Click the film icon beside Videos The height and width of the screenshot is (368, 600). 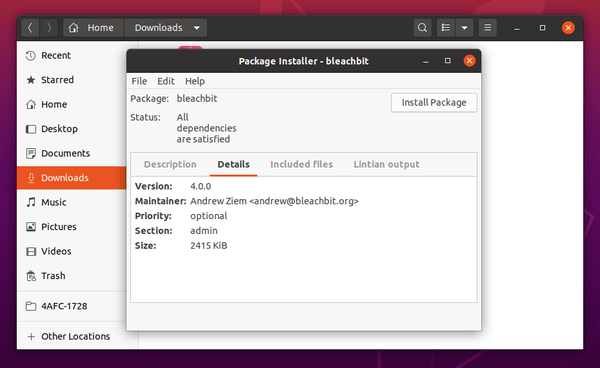31,251
